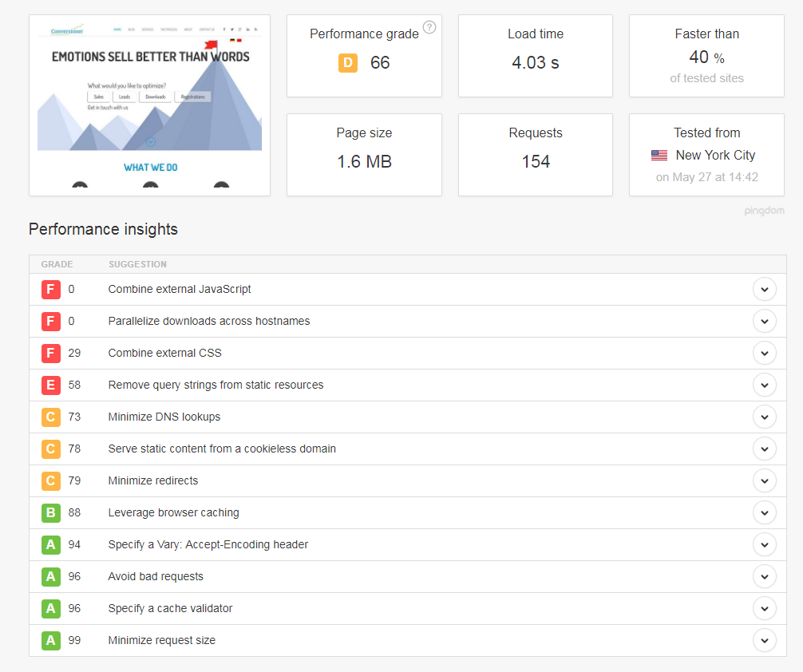Click the Faster than 40 % value
Image resolution: width=803 pixels, height=672 pixels.
706,57
